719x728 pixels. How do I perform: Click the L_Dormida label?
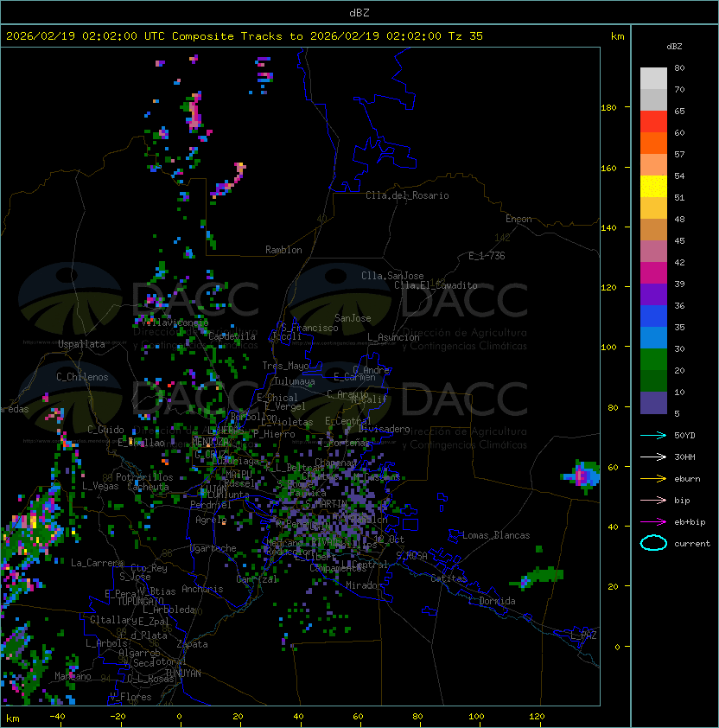(492, 601)
